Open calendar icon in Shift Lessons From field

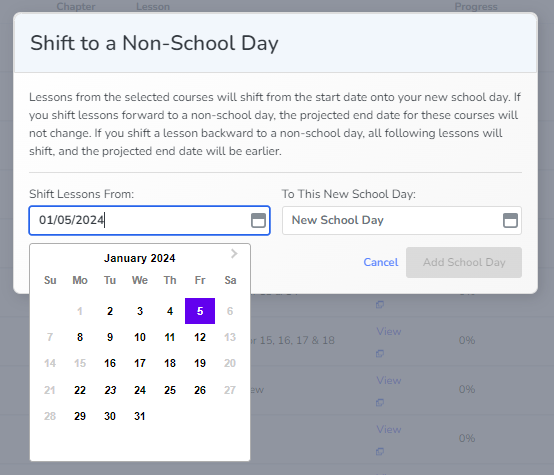tap(258, 220)
